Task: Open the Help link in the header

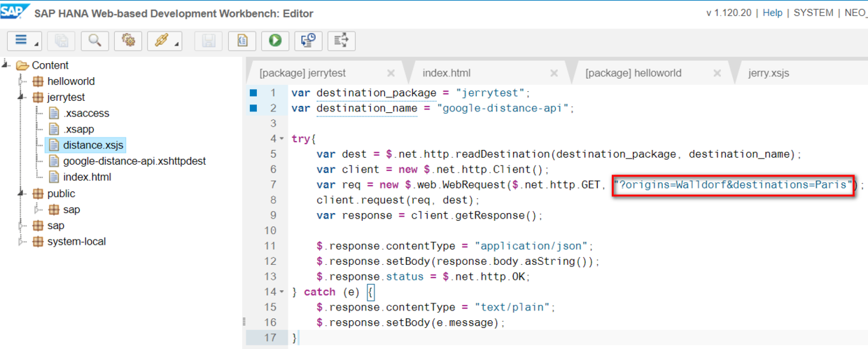Action: coord(772,13)
